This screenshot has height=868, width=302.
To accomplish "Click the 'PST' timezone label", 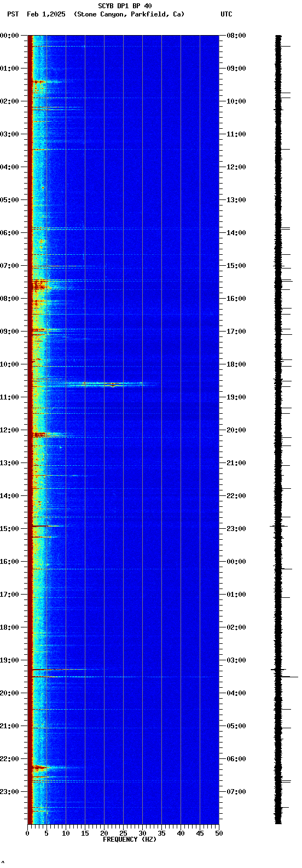I will pos(13,14).
